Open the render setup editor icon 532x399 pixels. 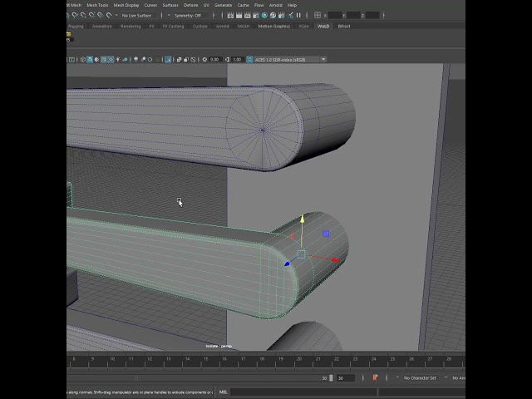tap(281, 15)
